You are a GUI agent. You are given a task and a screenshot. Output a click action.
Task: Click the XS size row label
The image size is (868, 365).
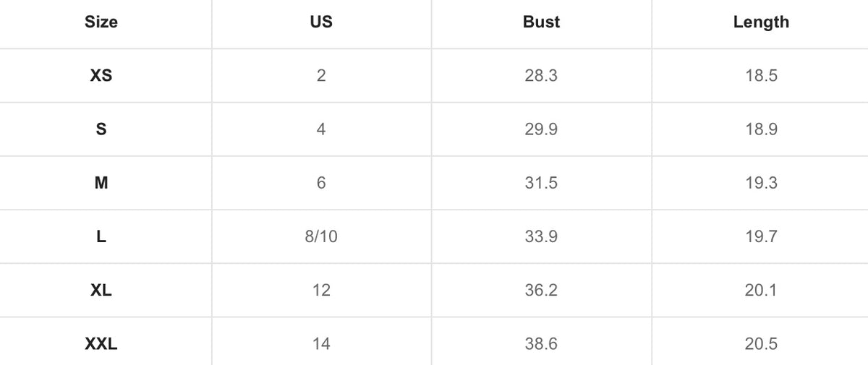point(101,75)
